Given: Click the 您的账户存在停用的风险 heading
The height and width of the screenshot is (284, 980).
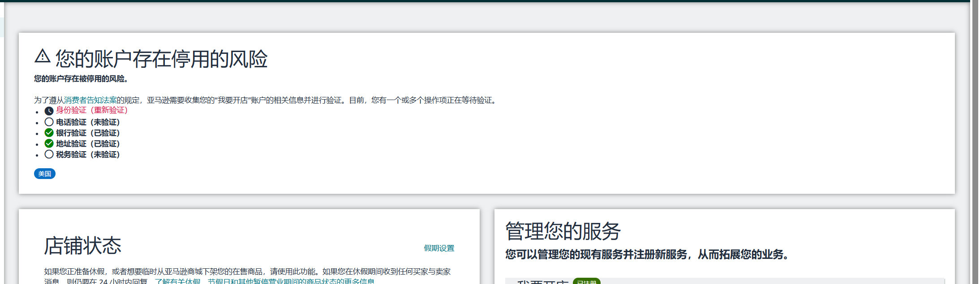Looking at the screenshot, I should pos(161,59).
